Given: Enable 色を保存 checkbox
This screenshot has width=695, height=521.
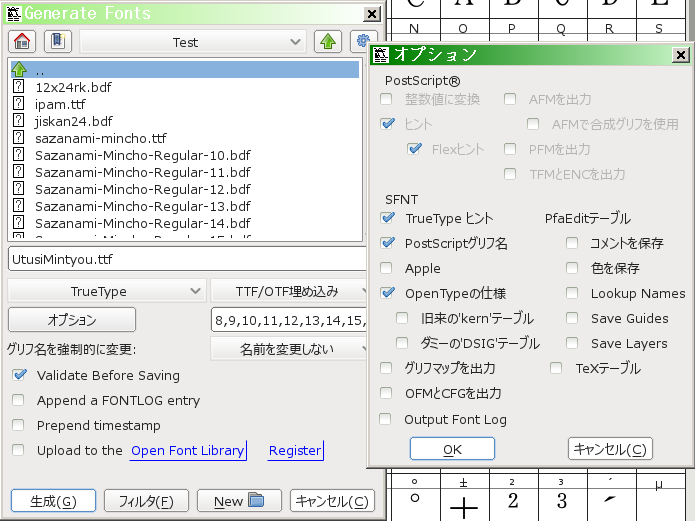Looking at the screenshot, I should [x=572, y=268].
